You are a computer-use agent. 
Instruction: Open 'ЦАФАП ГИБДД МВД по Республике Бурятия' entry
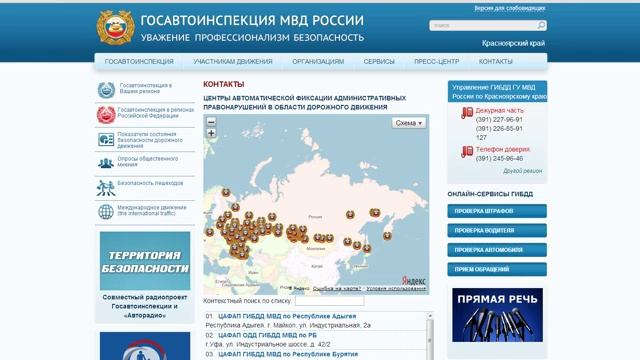288,354
